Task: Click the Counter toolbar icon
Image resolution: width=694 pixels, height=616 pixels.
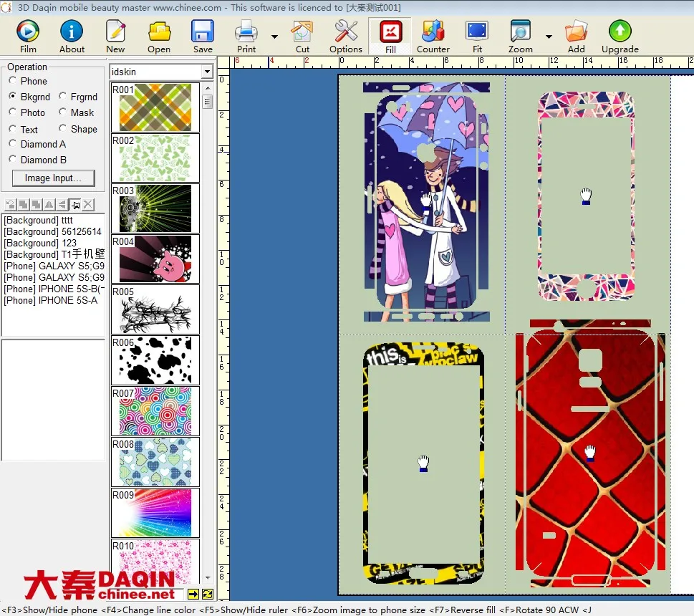Action: [x=433, y=36]
